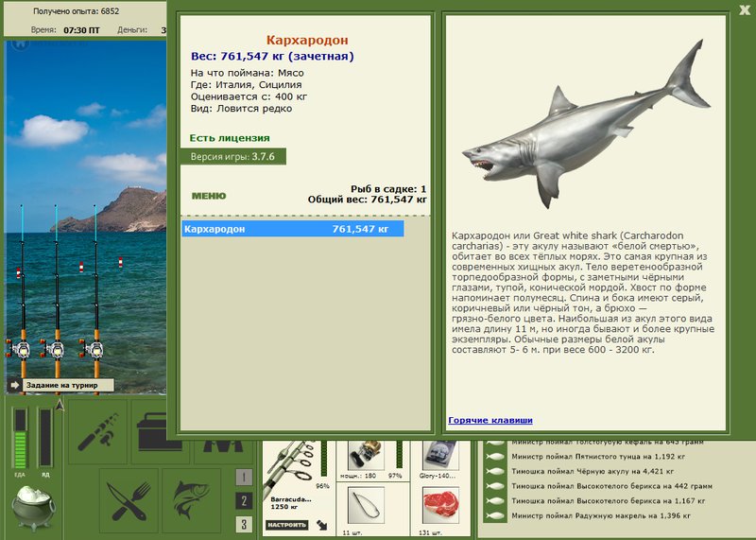Switch to rod slot 1

pos(244,478)
